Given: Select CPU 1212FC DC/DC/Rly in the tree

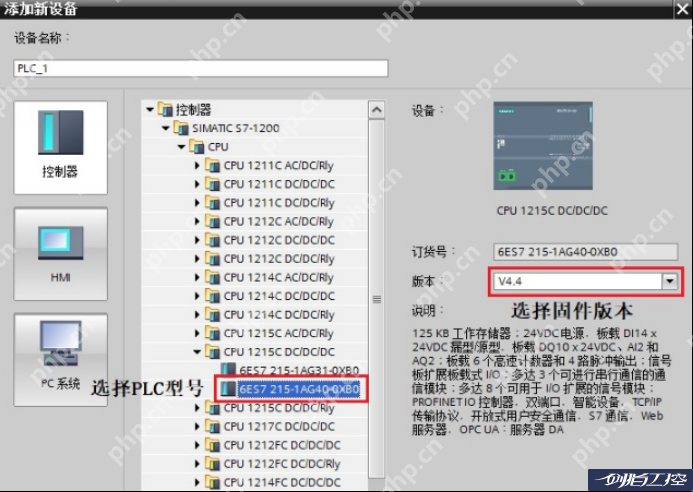Looking at the screenshot, I should click(x=281, y=464).
